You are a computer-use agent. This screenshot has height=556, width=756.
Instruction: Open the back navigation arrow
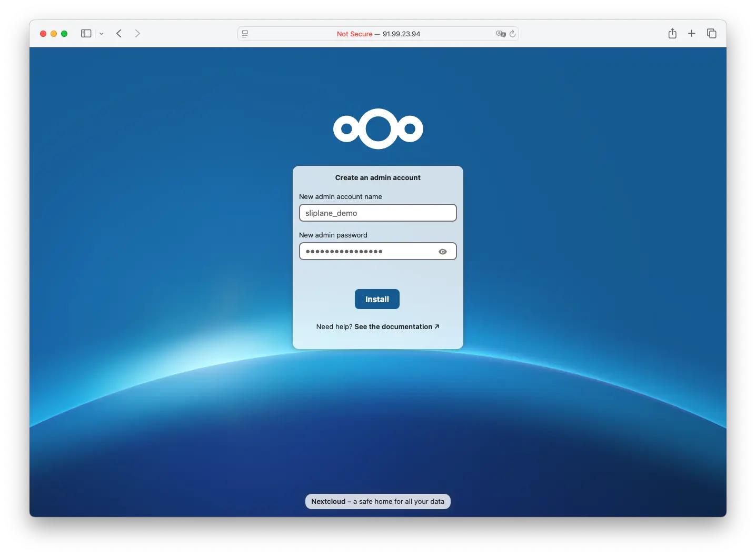coord(119,33)
